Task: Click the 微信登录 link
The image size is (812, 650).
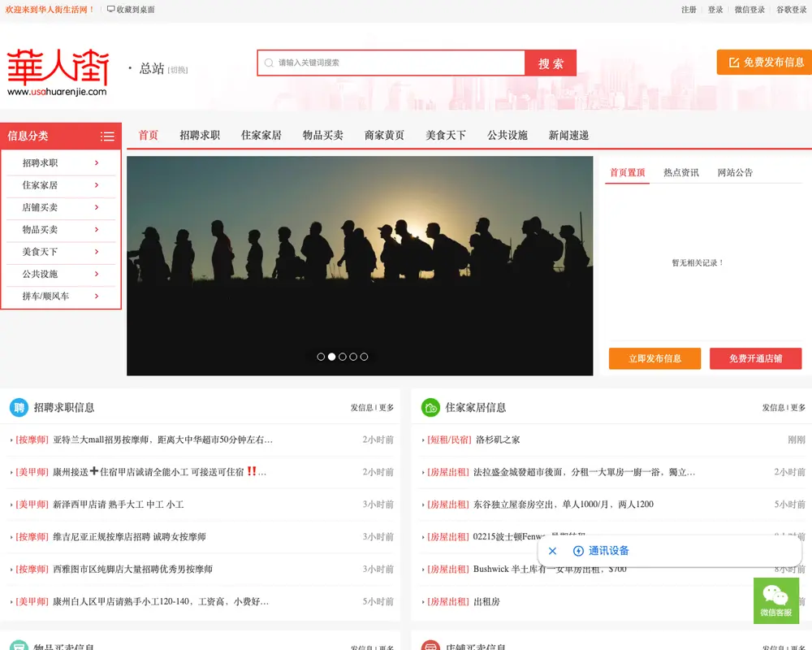Action: pos(749,9)
